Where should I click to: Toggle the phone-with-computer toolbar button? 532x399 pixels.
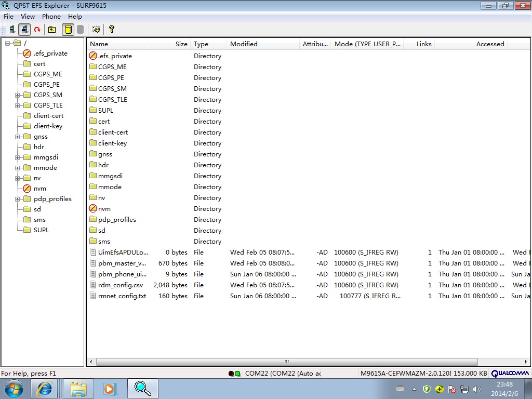(24, 30)
